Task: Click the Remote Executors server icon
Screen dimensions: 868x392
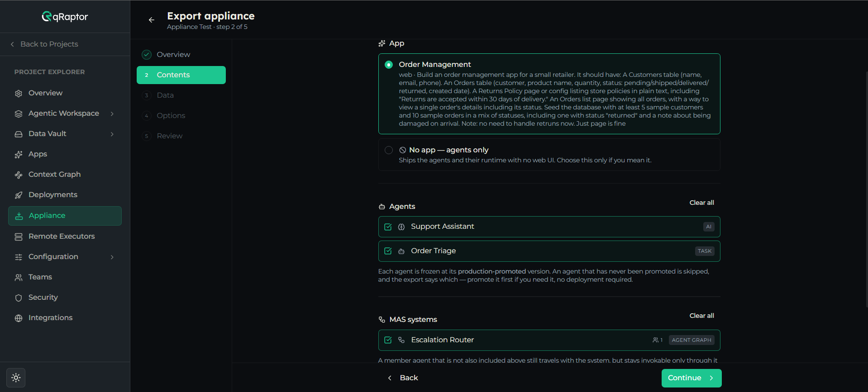Action: click(19, 236)
